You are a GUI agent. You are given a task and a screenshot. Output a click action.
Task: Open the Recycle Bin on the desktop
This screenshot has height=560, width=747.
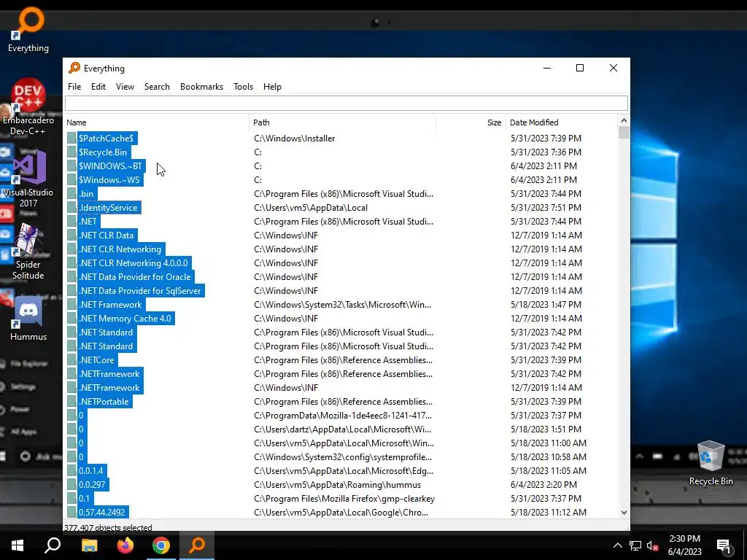(711, 463)
